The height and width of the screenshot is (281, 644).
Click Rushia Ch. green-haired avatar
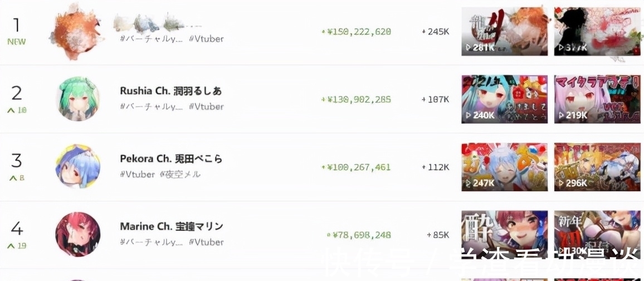pyautogui.click(x=78, y=99)
